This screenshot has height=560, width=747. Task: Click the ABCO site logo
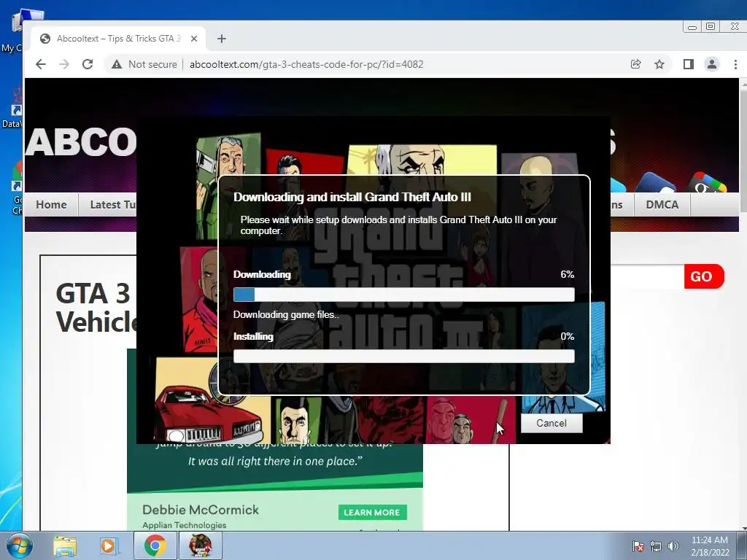81,142
